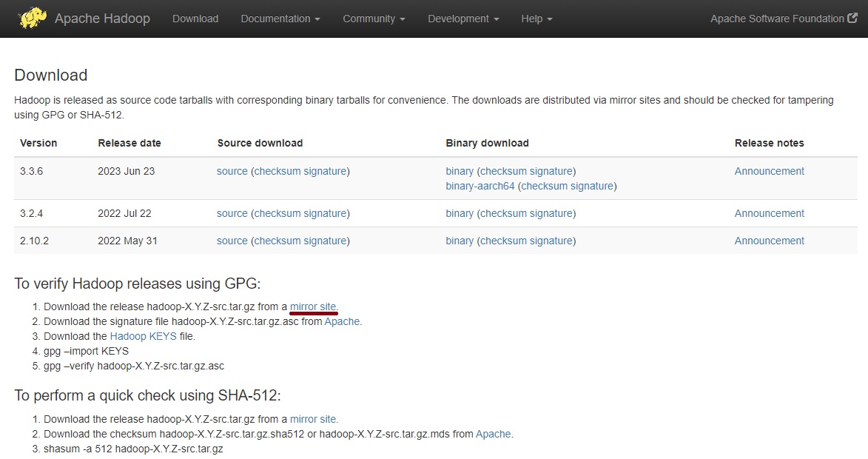Open the binary-aarch64 signature link
The image size is (868, 459).
coord(592,186)
